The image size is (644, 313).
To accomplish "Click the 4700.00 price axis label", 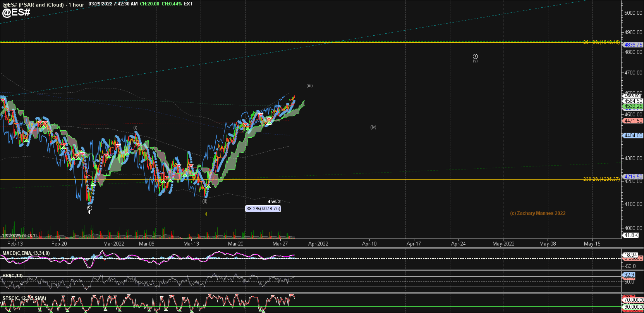I will tap(634, 73).
